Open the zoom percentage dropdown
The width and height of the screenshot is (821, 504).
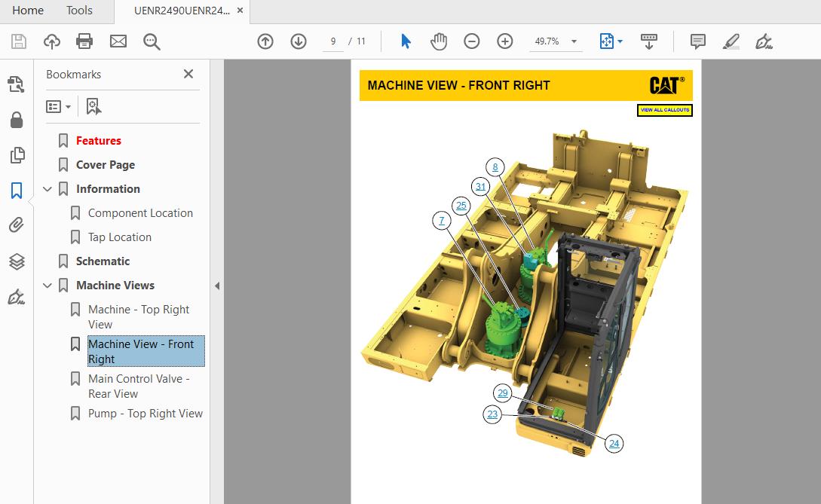point(574,41)
